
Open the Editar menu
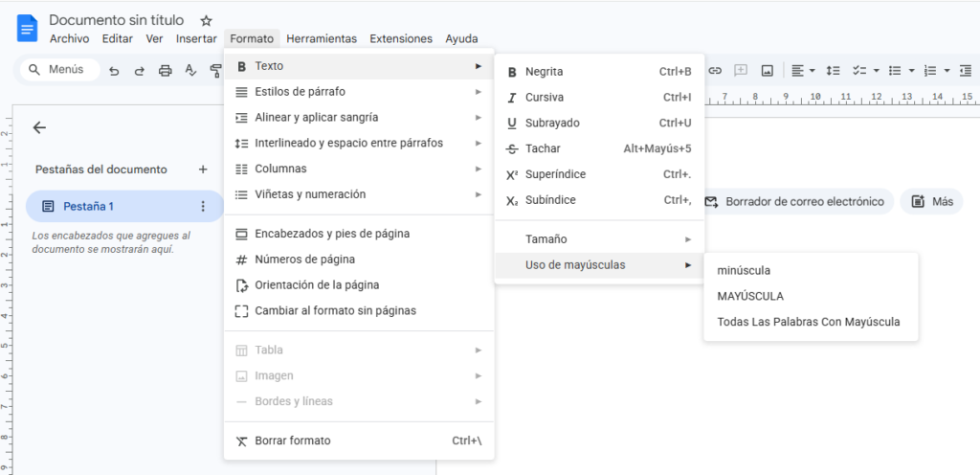(x=118, y=38)
